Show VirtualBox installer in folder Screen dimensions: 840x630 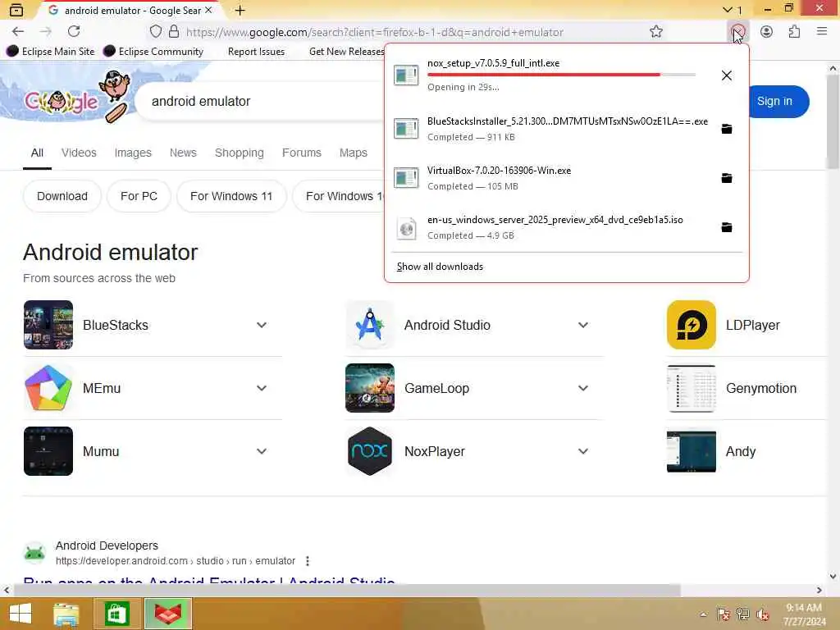(x=727, y=178)
